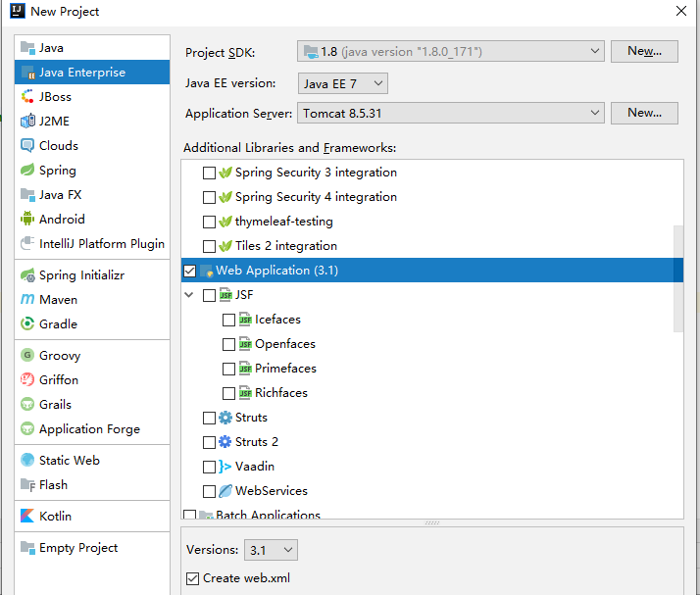Pick the Groovy G icon

click(27, 355)
